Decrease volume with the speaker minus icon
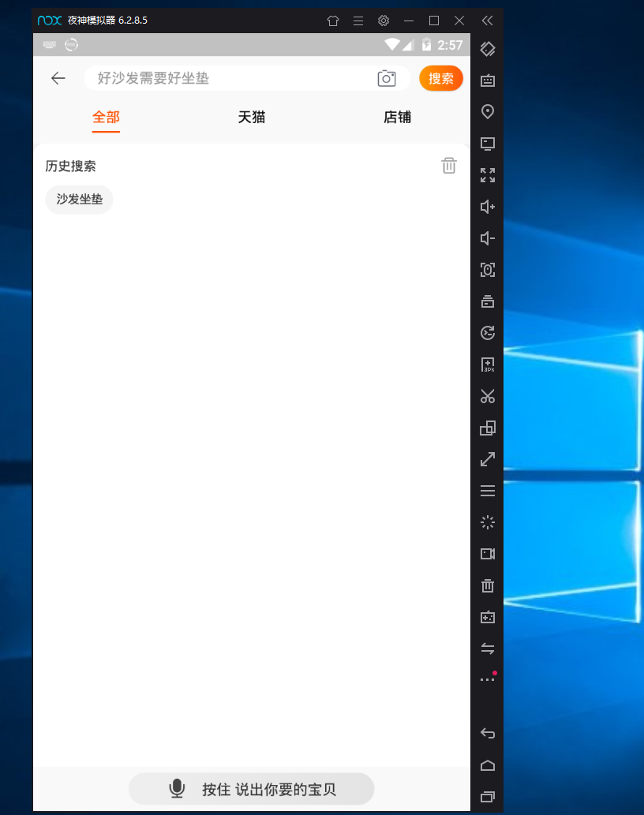Image resolution: width=644 pixels, height=815 pixels. tap(488, 238)
